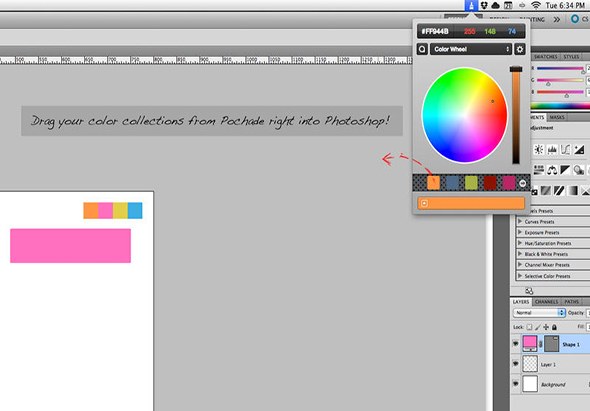Expand Black & White Presets
The height and width of the screenshot is (411, 590).
[x=520, y=254]
